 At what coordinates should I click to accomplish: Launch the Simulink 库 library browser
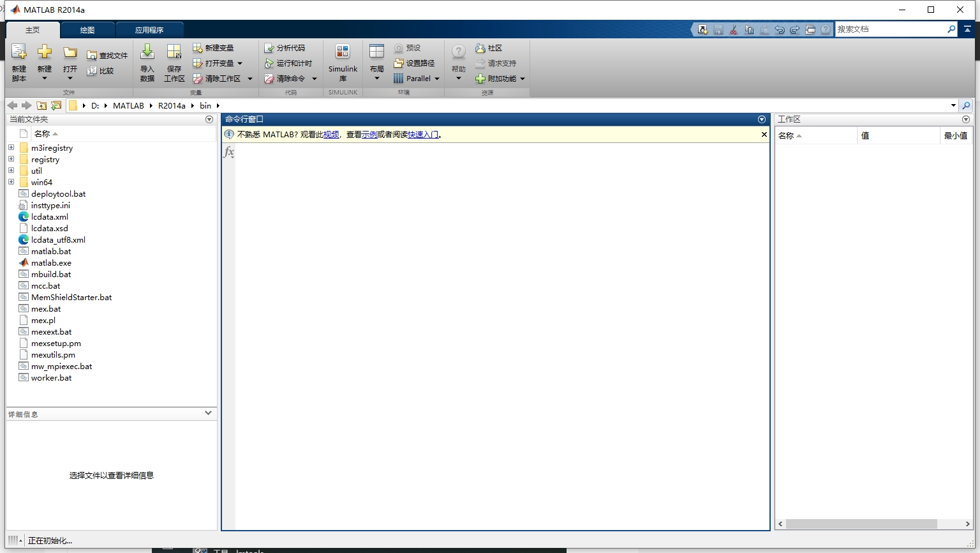tap(343, 62)
